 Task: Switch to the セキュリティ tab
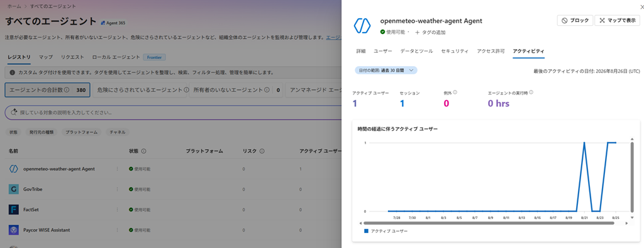455,52
